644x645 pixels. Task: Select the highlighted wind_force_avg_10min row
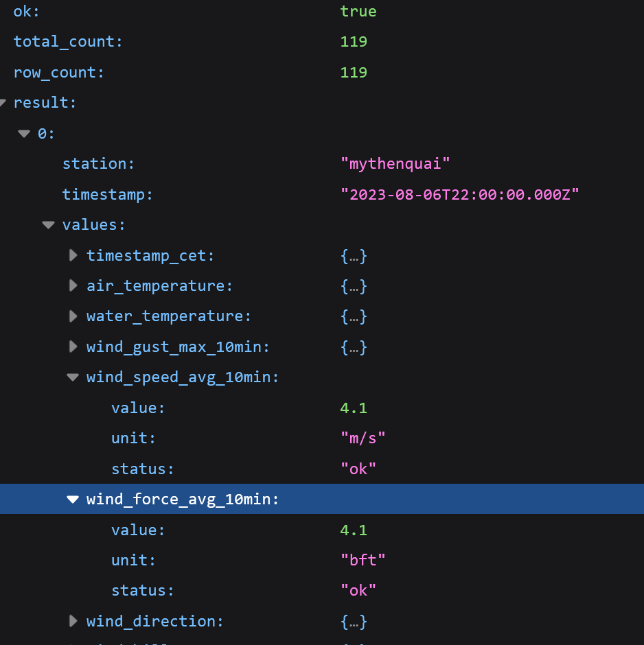[182, 499]
